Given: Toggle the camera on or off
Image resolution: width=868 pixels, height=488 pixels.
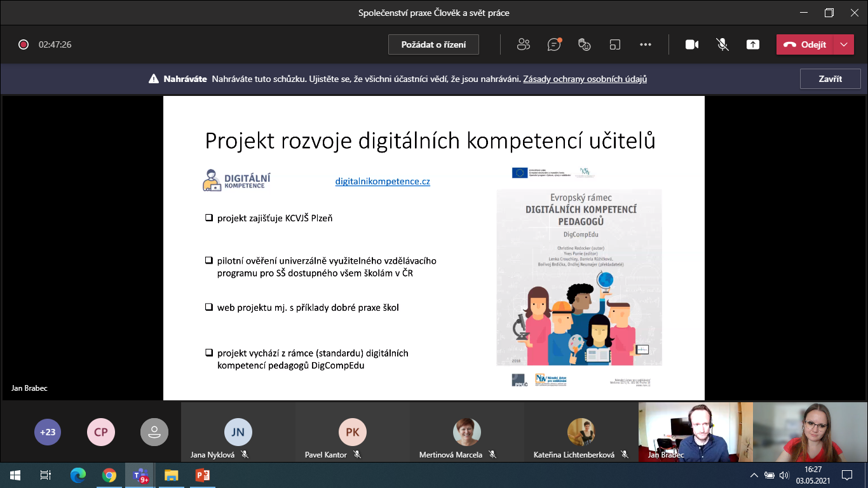Looking at the screenshot, I should pyautogui.click(x=692, y=44).
